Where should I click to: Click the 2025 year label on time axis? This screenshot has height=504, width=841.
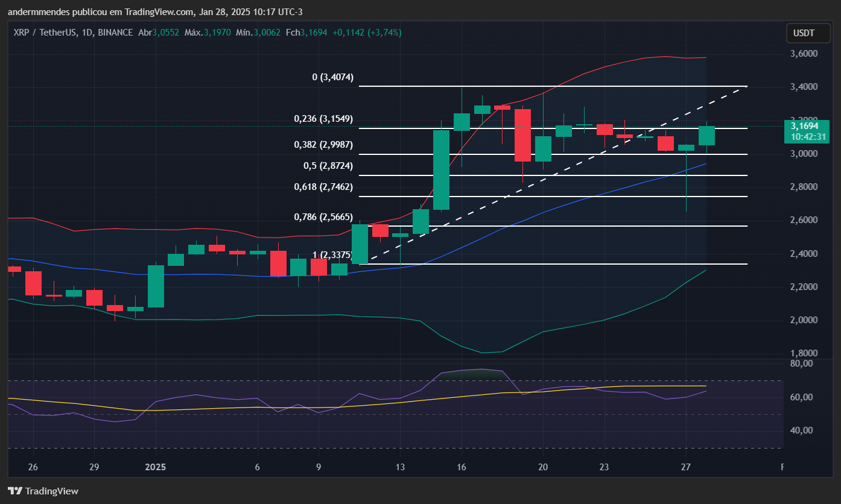156,467
